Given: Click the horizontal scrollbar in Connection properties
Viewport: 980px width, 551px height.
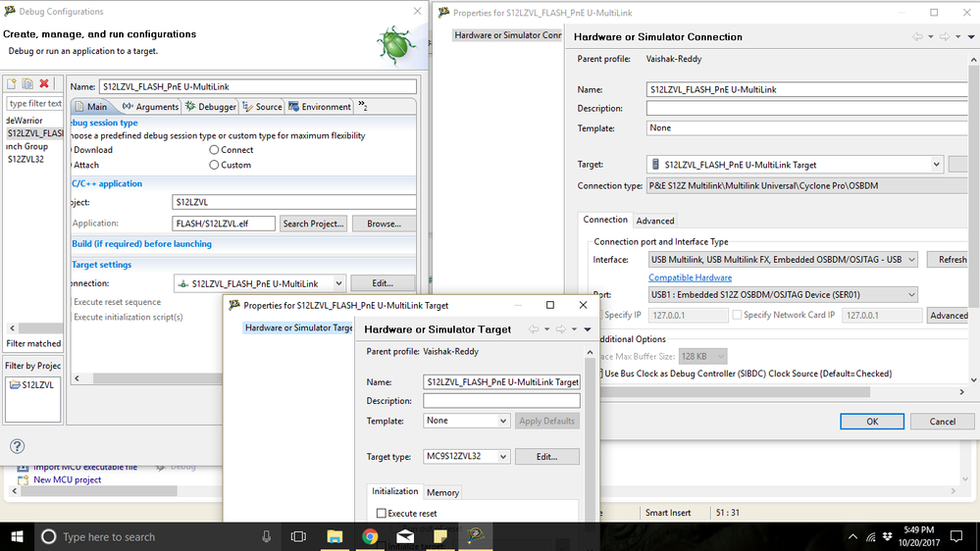Looking at the screenshot, I should tap(735, 392).
